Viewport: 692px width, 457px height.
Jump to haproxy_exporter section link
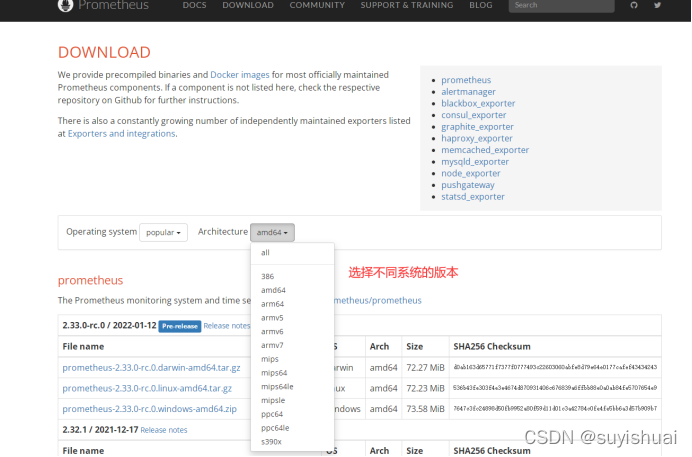point(477,139)
